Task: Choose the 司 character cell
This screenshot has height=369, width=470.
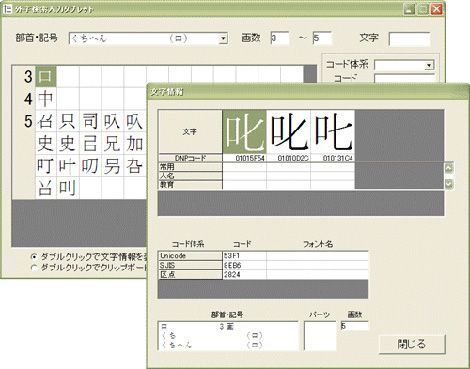Action: click(90, 121)
